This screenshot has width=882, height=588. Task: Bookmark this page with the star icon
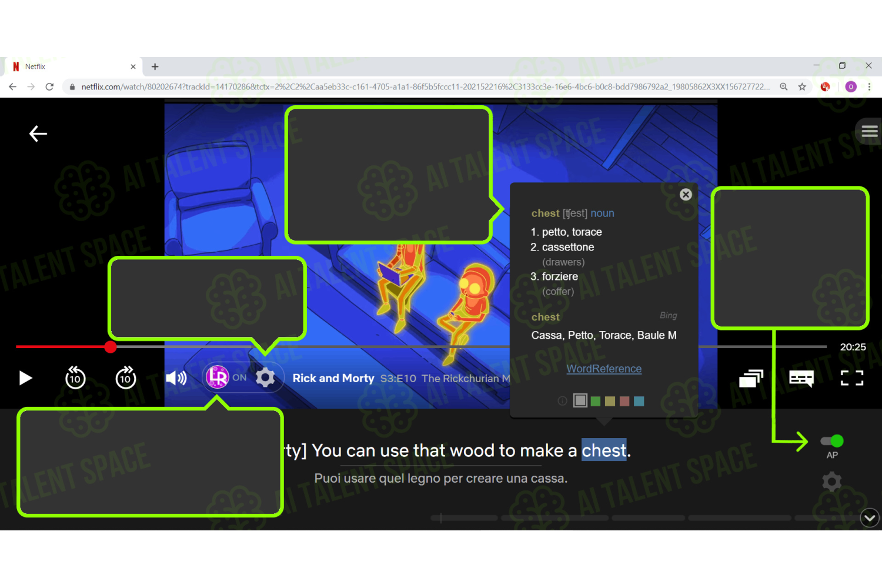pyautogui.click(x=802, y=86)
